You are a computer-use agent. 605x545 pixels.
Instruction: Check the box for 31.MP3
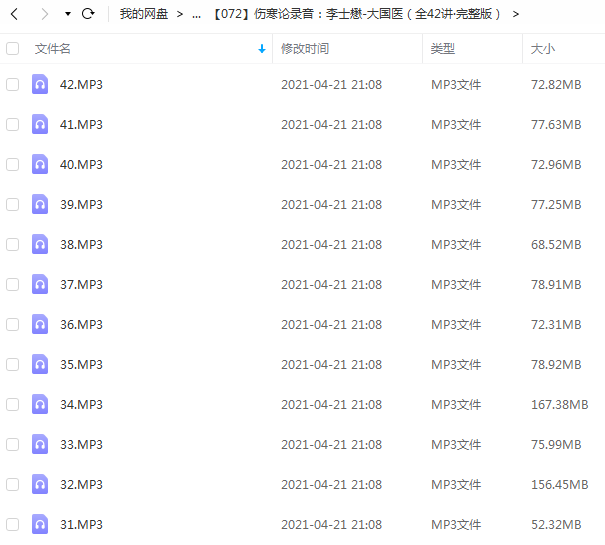(12, 525)
